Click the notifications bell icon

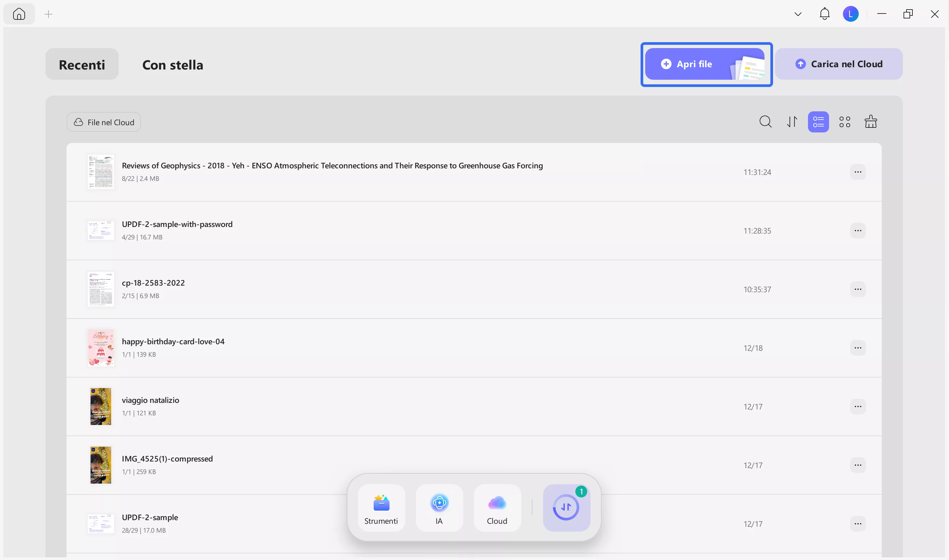coord(824,14)
